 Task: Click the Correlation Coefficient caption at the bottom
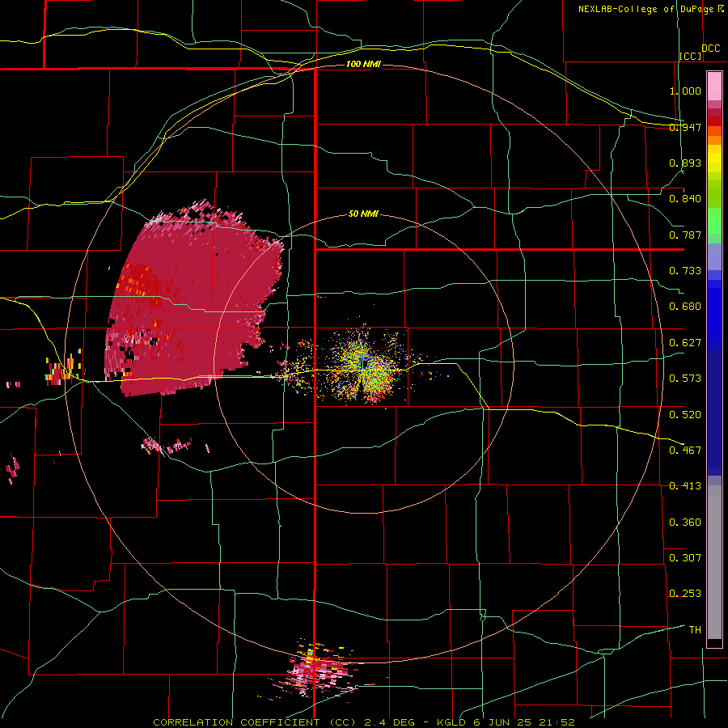tap(363, 722)
